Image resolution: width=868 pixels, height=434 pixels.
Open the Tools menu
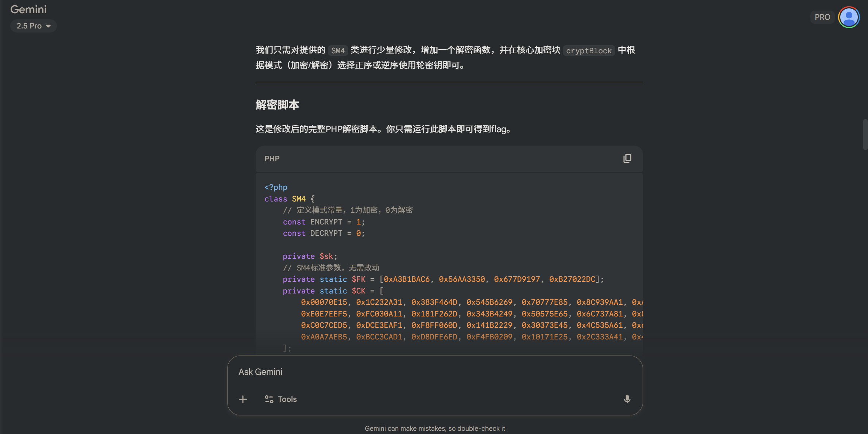tap(281, 399)
